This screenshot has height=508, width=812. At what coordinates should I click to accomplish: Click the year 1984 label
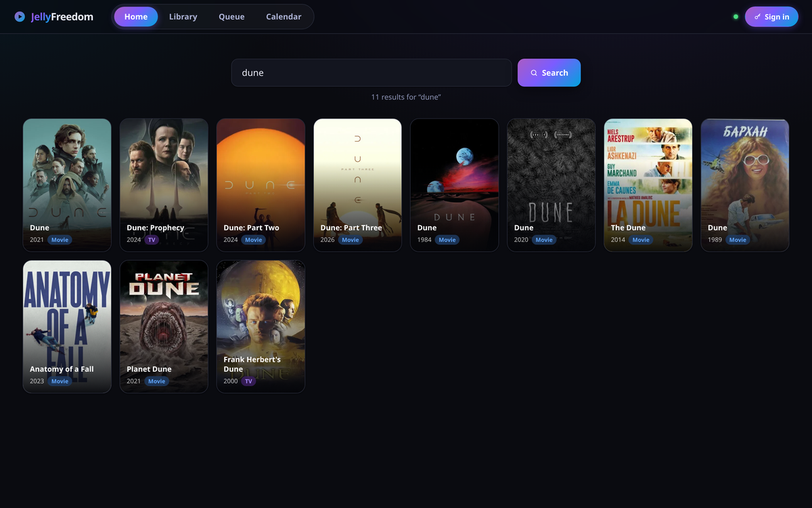point(424,240)
